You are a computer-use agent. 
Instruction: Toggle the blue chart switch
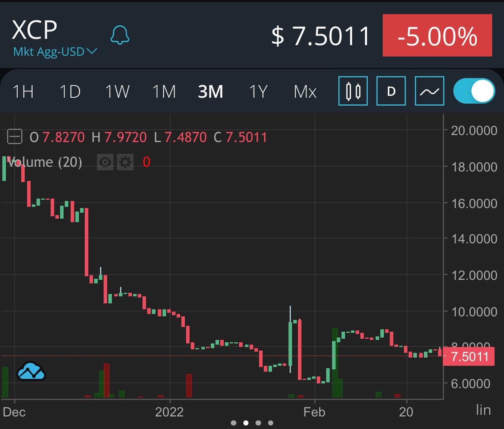(x=474, y=91)
